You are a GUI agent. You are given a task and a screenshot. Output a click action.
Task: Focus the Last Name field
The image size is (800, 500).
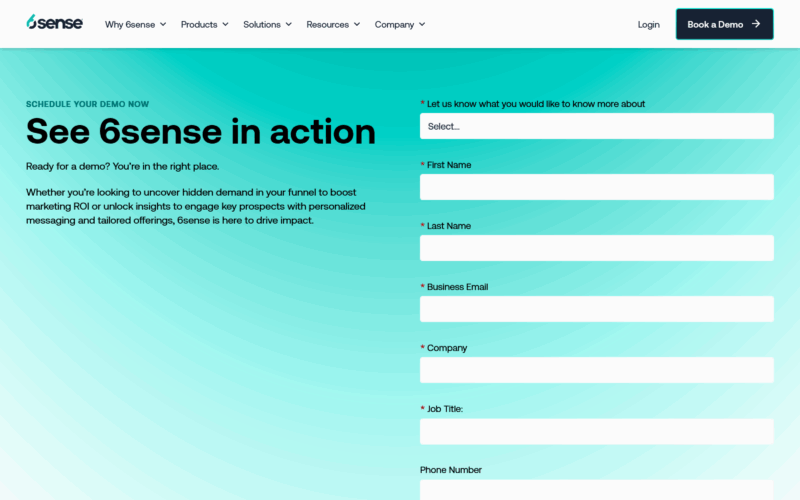click(x=596, y=248)
